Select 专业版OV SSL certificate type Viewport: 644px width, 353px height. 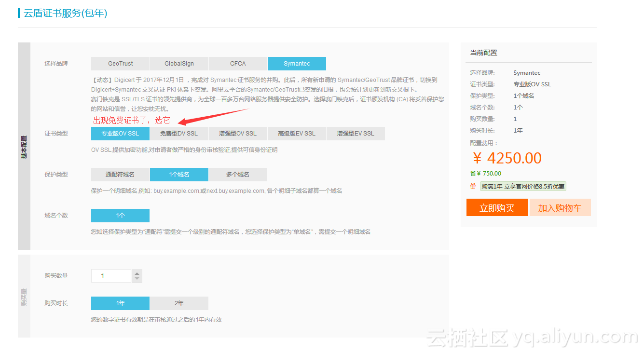tap(120, 134)
